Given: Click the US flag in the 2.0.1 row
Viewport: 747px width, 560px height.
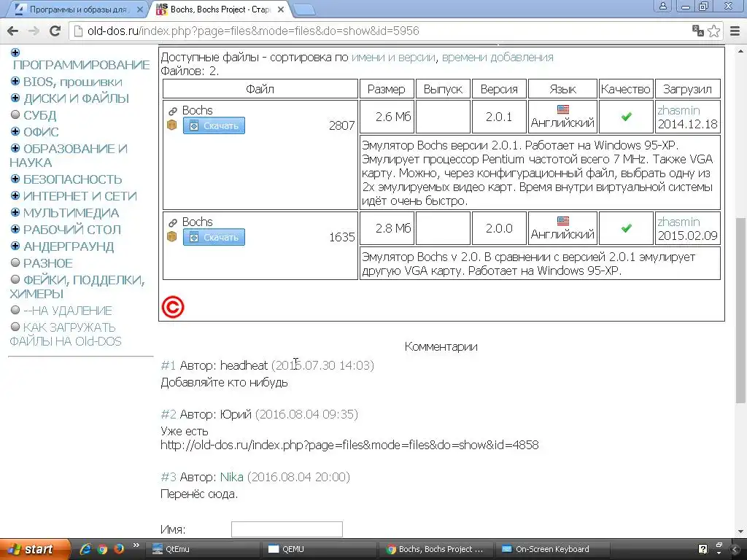Looking at the screenshot, I should click(562, 109).
